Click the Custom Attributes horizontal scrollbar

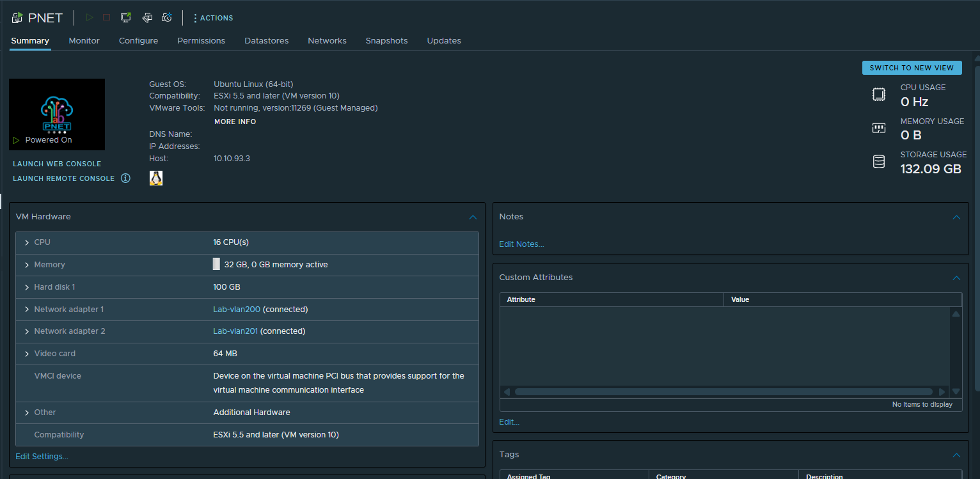click(723, 391)
